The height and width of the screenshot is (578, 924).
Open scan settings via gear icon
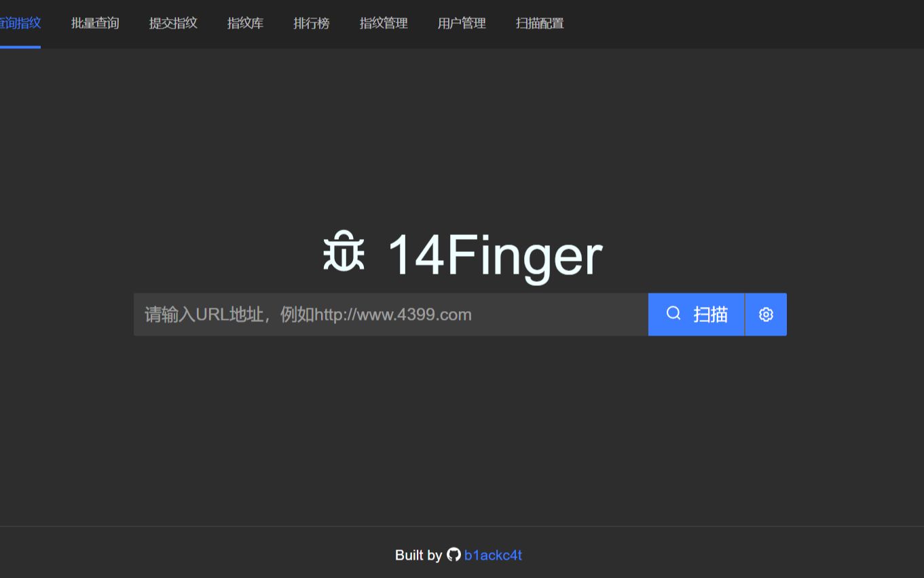[x=766, y=314]
